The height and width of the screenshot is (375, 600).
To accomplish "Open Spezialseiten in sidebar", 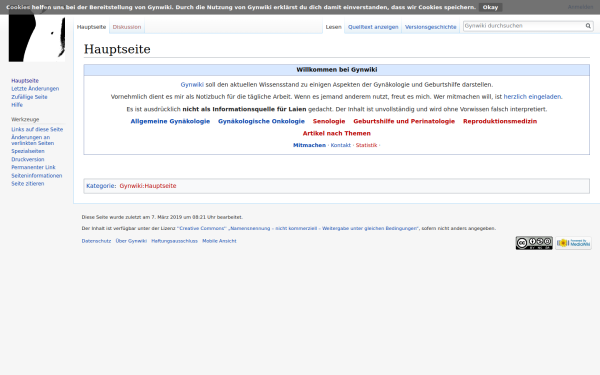I will pos(28,151).
